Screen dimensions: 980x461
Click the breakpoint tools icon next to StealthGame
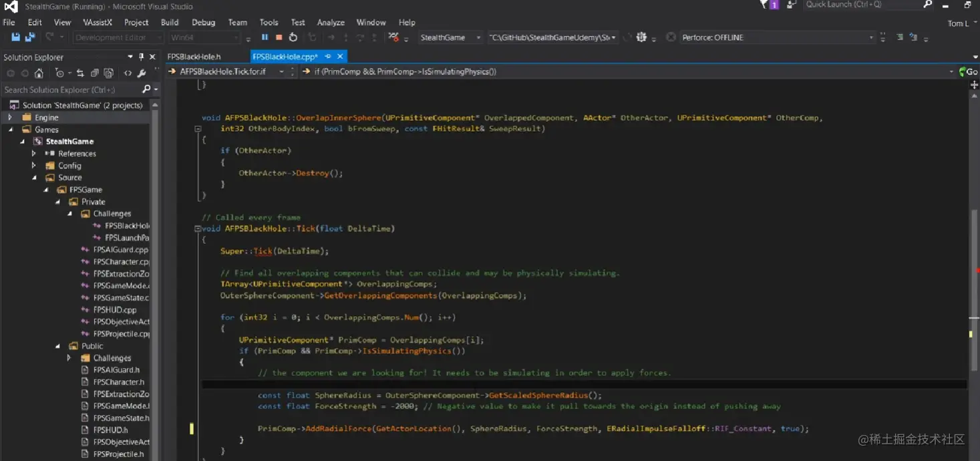393,37
